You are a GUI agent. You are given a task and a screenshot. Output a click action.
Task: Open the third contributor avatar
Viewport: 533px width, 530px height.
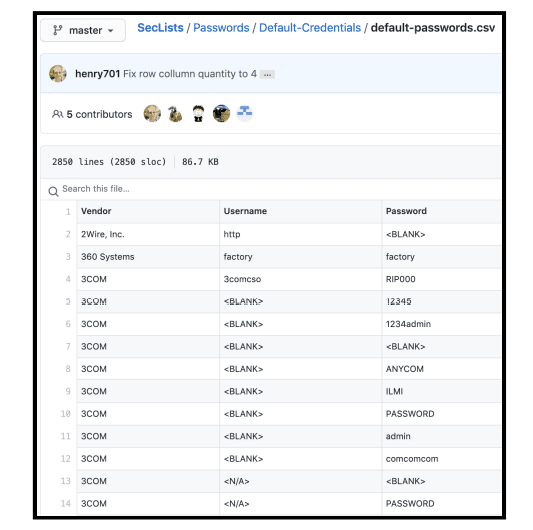tap(199, 114)
